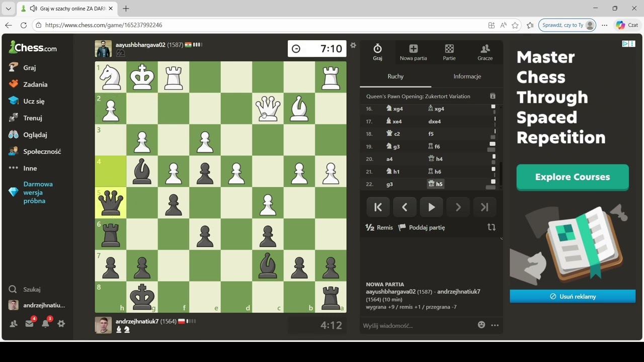The height and width of the screenshot is (362, 644).
Task: Select move f5 in row 18
Action: (431, 134)
